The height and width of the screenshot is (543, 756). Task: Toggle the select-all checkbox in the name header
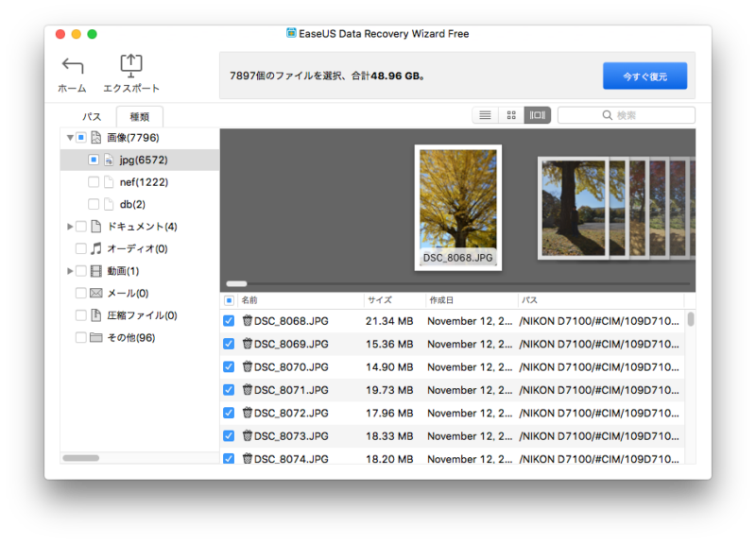coord(229,300)
